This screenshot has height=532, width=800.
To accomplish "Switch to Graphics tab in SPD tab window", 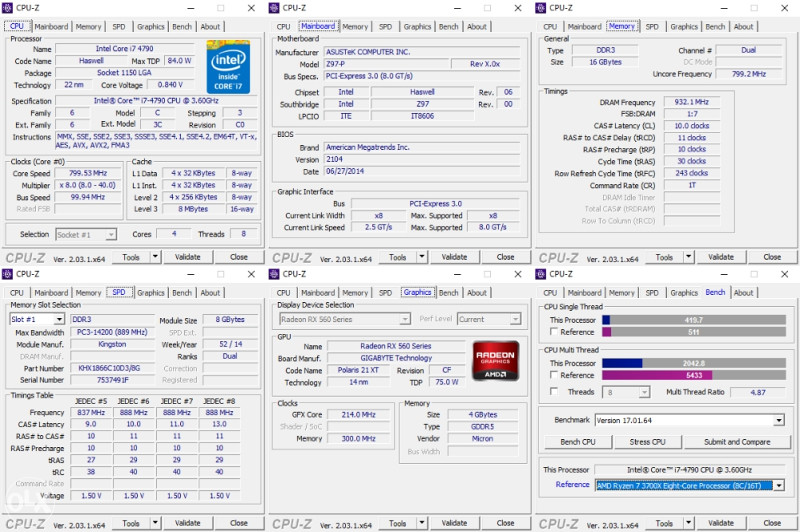I will point(151,293).
